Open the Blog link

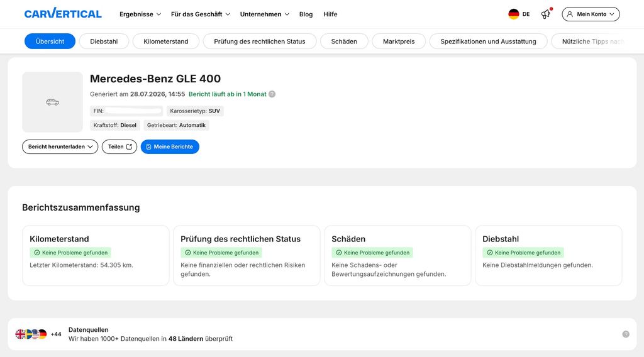click(x=306, y=14)
